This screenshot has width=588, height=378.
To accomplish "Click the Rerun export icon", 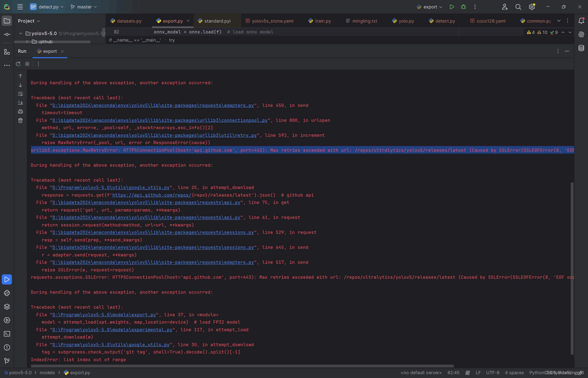I will point(18,64).
